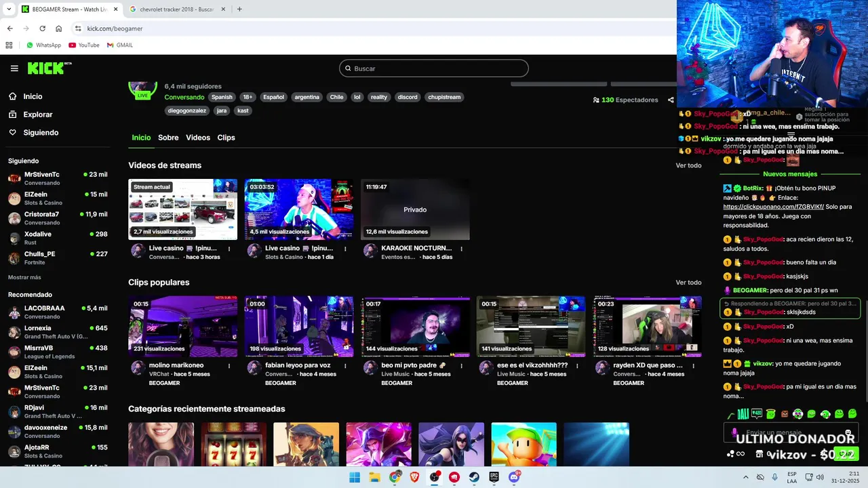Screen dimensions: 868x488
Task: Open the GMAIL bookmark
Action: tap(120, 45)
